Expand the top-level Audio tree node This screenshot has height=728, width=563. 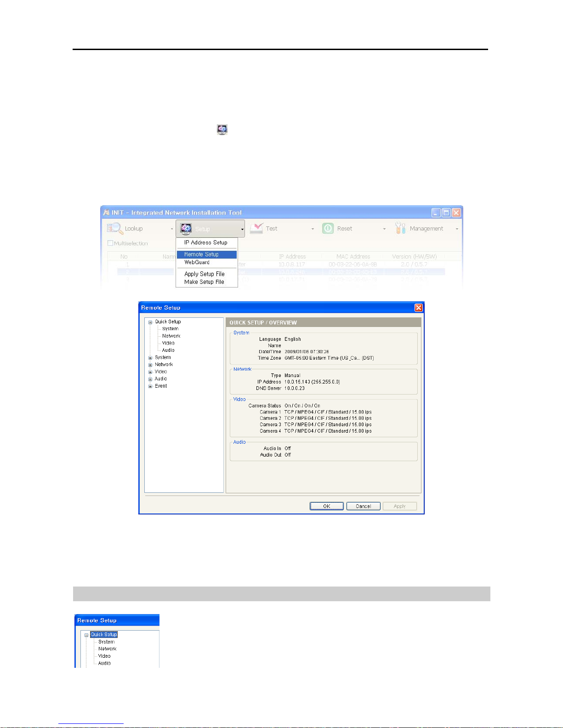pyautogui.click(x=150, y=379)
